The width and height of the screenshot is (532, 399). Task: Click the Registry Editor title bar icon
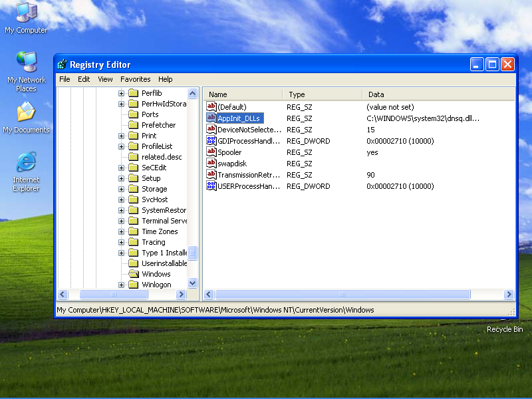pos(62,64)
